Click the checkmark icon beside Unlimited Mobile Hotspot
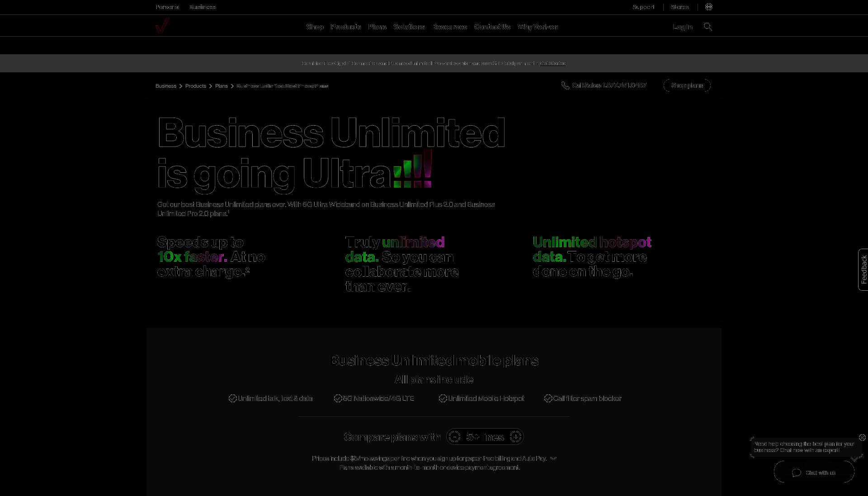The width and height of the screenshot is (868, 496). (x=443, y=398)
